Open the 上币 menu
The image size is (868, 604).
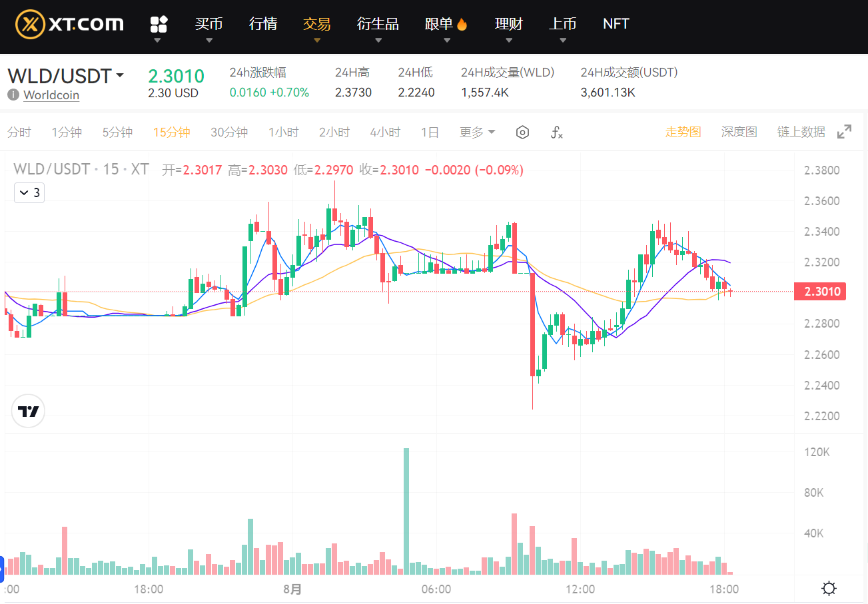click(x=562, y=25)
